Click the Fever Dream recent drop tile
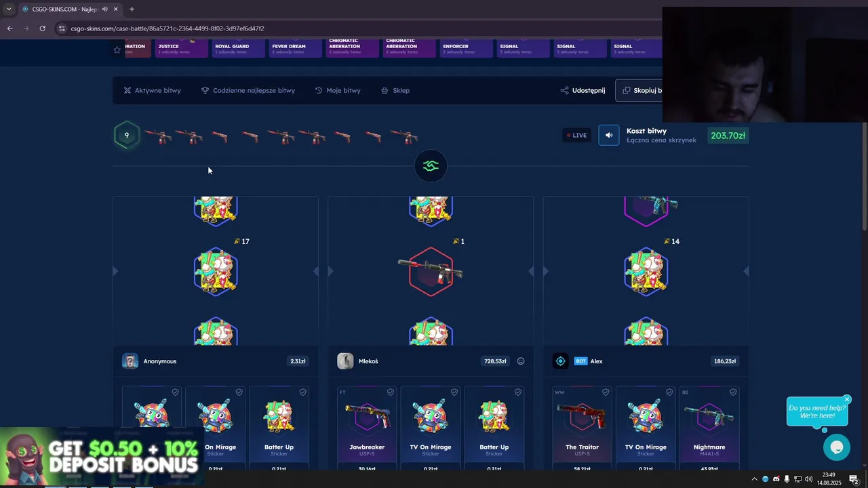 295,48
